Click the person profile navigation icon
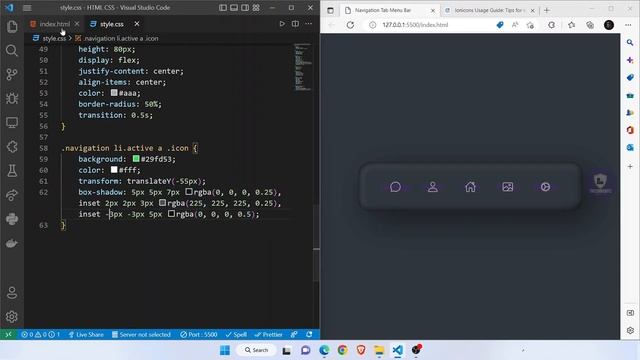The width and height of the screenshot is (640, 360). [x=433, y=187]
